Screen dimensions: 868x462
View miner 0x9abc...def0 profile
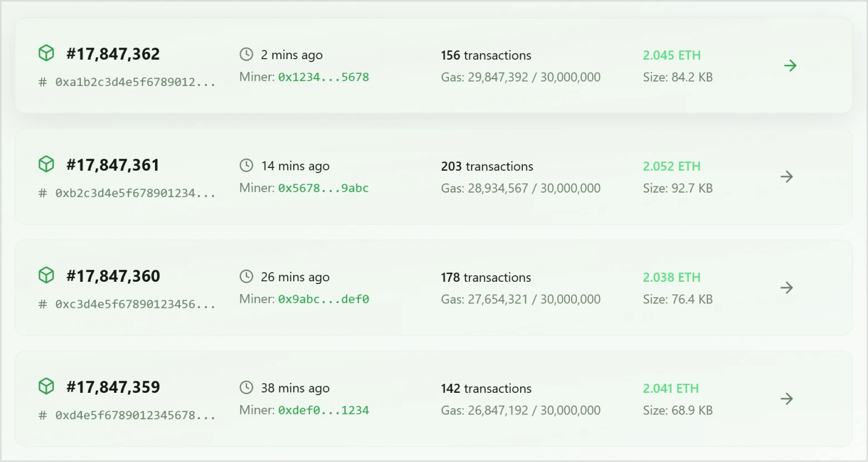323,299
